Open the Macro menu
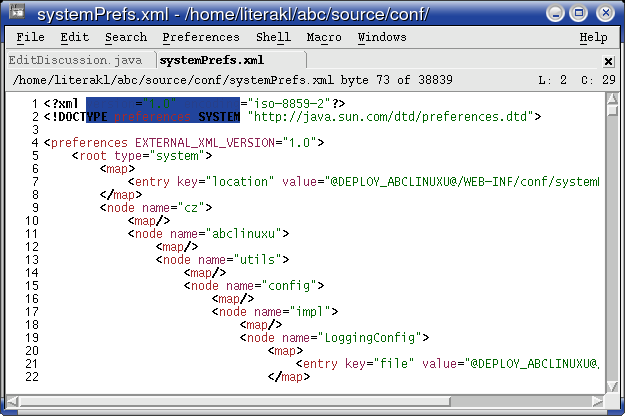625x416 pixels. pos(324,37)
